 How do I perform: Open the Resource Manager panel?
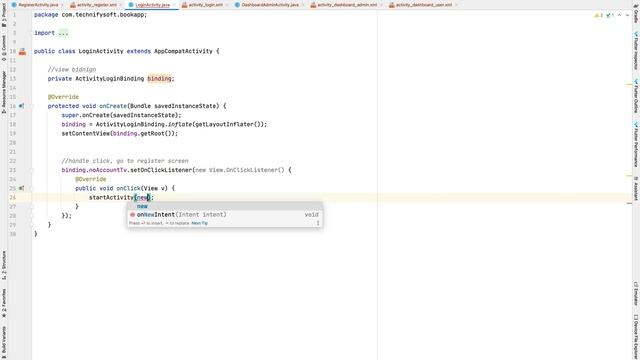click(x=4, y=92)
